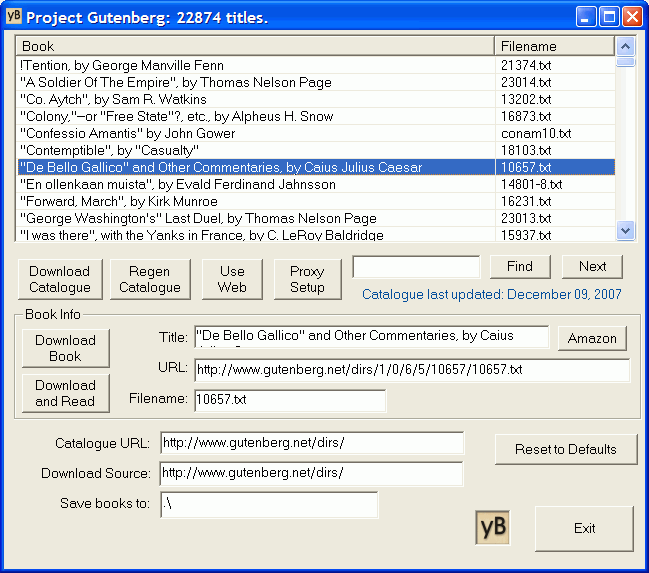Click the Download Source field
Viewport: 649px width, 573px height.
[x=311, y=473]
